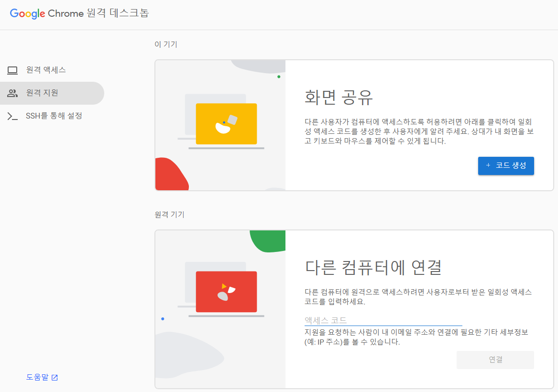The height and width of the screenshot is (392, 558).
Task: Click the external link icon next to 도움말
Action: point(55,377)
